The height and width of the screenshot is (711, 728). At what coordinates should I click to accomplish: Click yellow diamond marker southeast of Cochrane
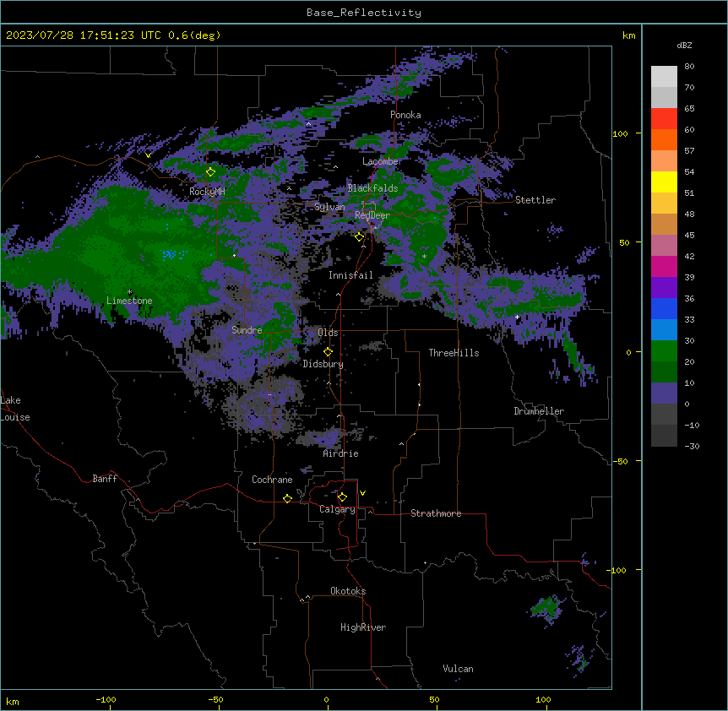pyautogui.click(x=287, y=498)
